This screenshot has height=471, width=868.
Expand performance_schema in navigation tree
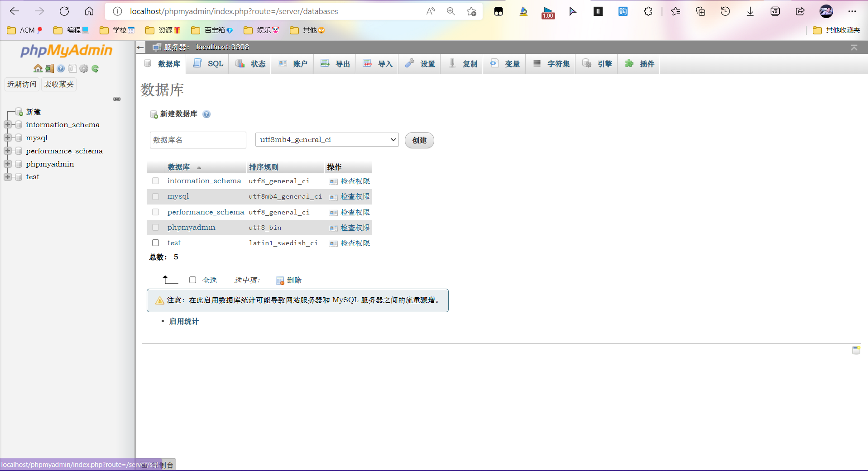(x=8, y=151)
